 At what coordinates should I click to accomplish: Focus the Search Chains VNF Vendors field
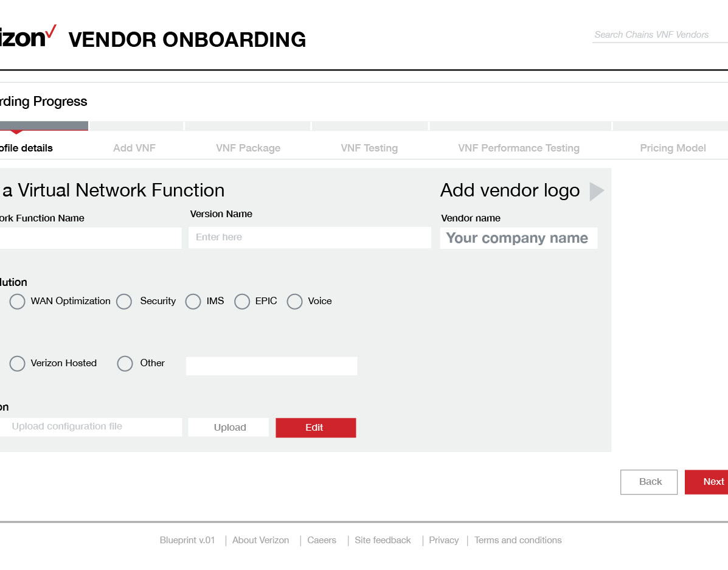click(660, 35)
